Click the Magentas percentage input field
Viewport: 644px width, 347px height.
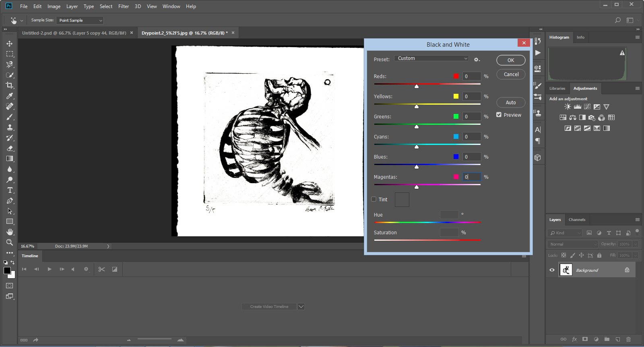(x=471, y=177)
